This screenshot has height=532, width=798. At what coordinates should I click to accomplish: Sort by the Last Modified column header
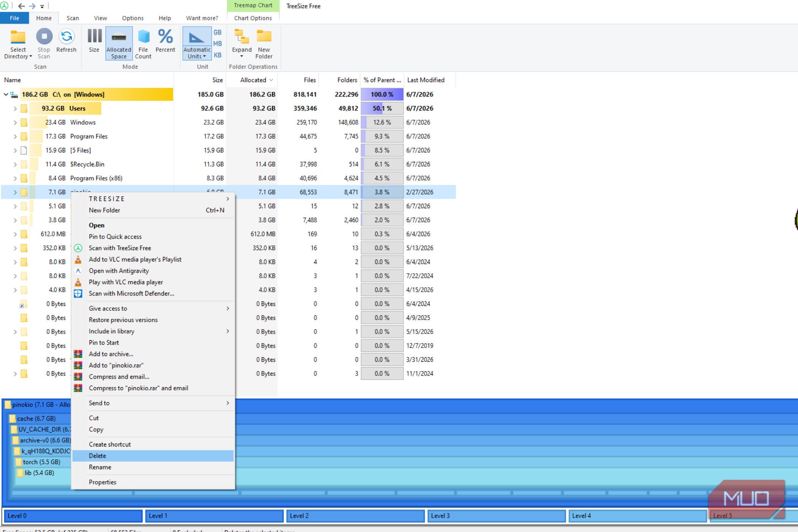(429, 80)
